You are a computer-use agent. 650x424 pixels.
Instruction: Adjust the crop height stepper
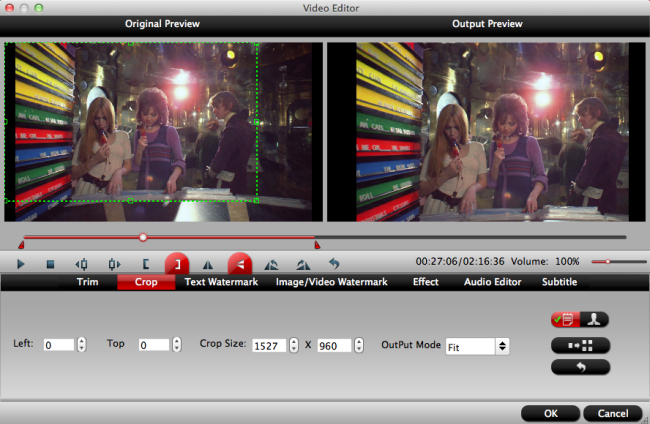point(359,345)
